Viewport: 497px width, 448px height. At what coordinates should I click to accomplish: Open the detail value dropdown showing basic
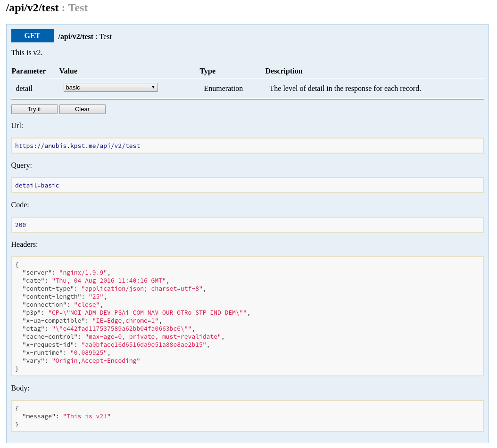coord(111,87)
